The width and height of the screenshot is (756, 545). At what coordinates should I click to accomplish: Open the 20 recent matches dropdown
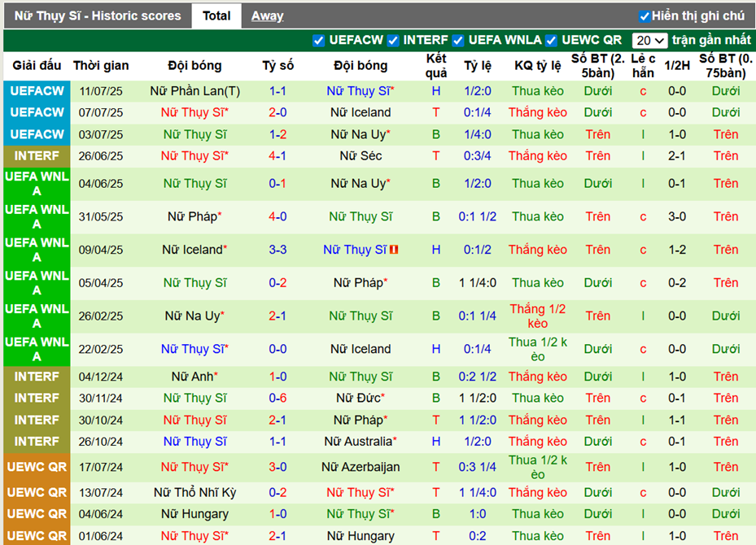(649, 41)
